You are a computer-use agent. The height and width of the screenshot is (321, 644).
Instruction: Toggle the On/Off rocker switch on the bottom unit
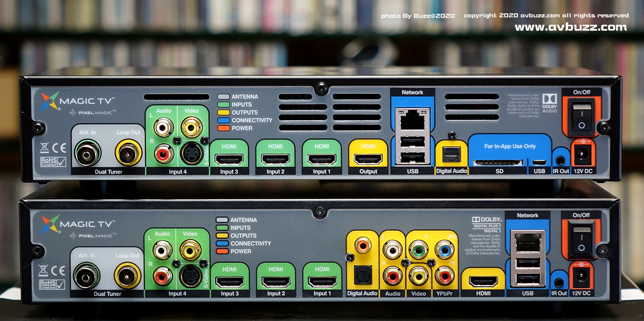pyautogui.click(x=581, y=241)
